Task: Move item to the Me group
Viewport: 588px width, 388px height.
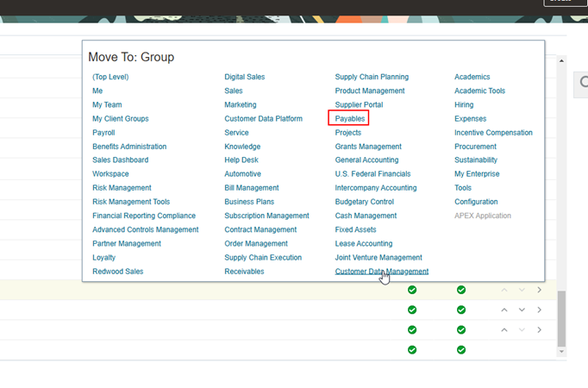Action: click(x=97, y=91)
